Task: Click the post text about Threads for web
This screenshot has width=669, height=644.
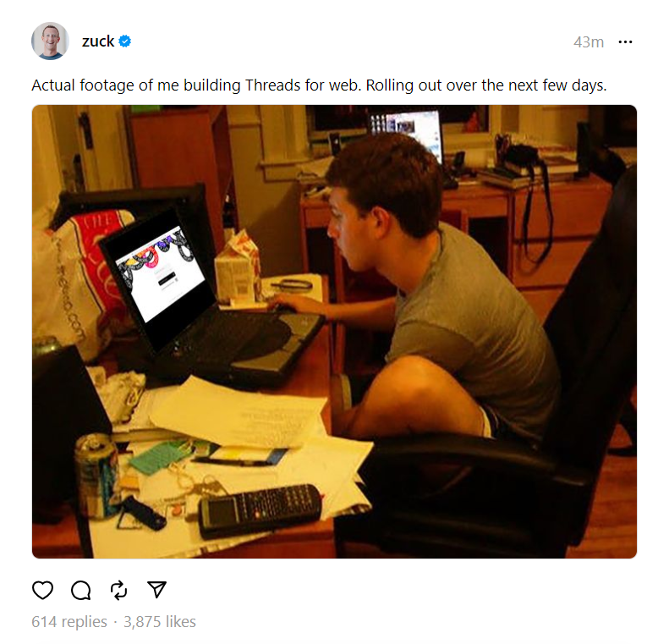Action: pos(319,85)
